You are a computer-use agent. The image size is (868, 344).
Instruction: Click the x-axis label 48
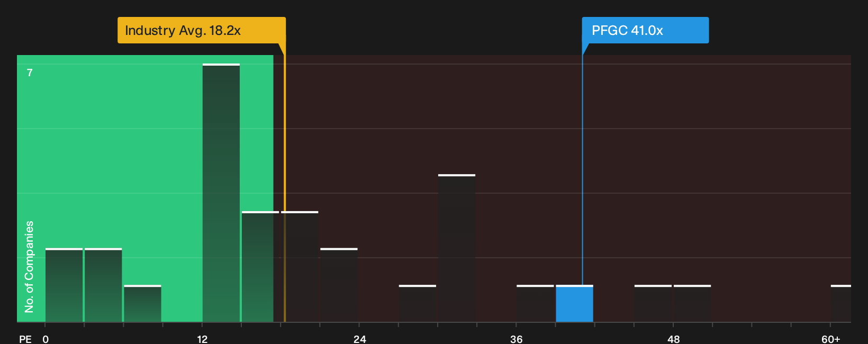[x=674, y=339]
